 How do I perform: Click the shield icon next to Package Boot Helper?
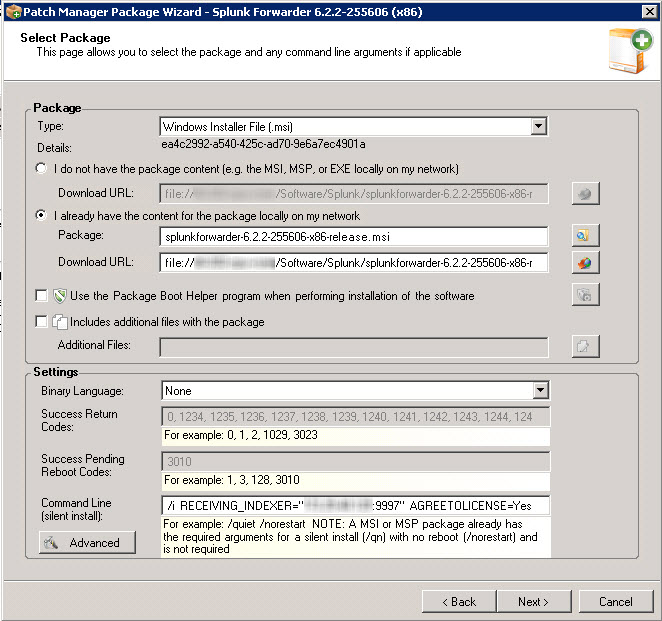click(60, 296)
